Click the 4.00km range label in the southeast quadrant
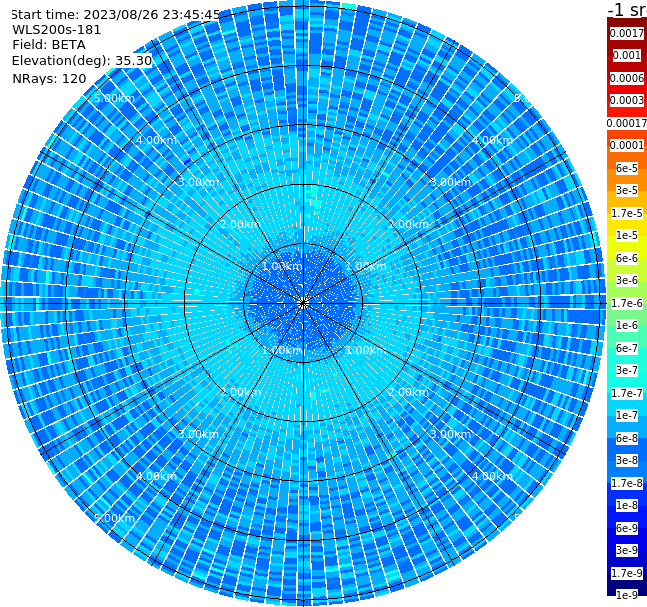This screenshot has width=647, height=607. click(x=493, y=476)
